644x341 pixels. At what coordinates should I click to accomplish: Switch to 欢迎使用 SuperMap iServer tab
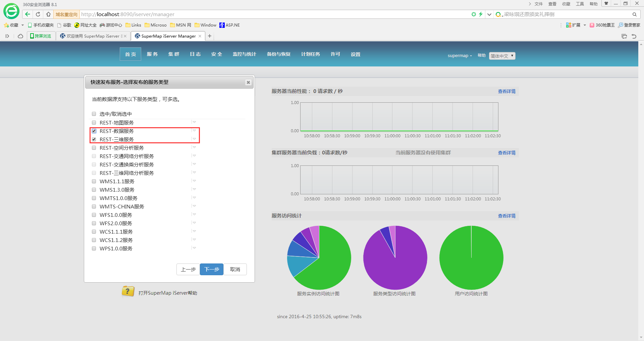click(94, 36)
